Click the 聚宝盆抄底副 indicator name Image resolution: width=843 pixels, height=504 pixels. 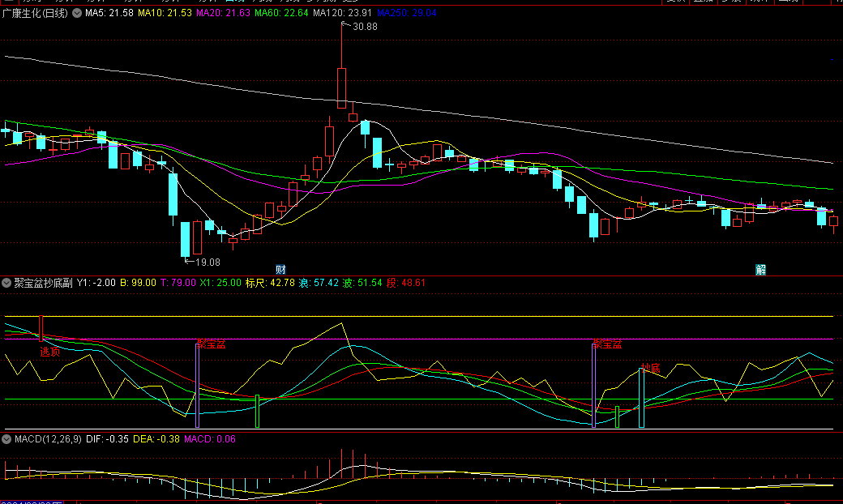pyautogui.click(x=43, y=283)
